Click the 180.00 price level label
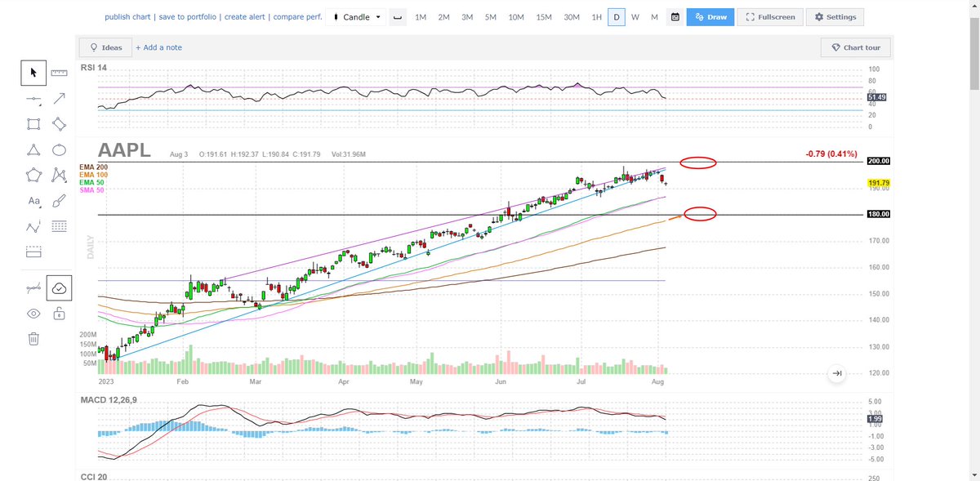The height and width of the screenshot is (481, 980). 879,215
